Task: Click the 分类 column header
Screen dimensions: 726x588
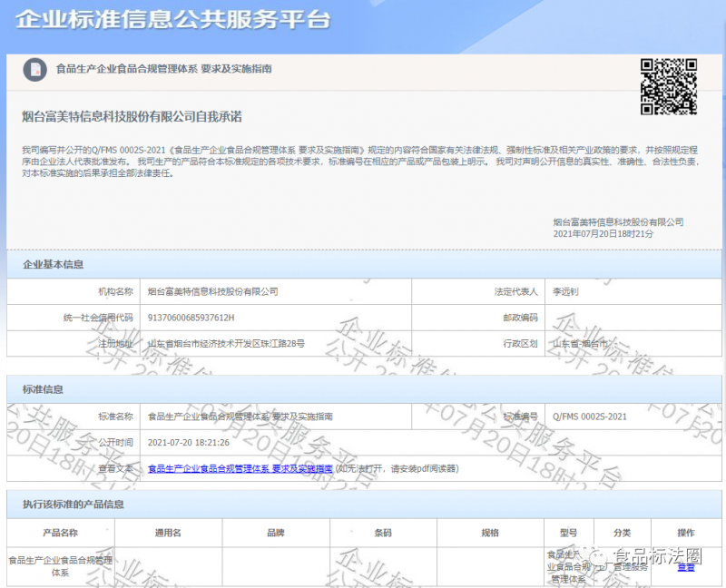Action: point(622,533)
